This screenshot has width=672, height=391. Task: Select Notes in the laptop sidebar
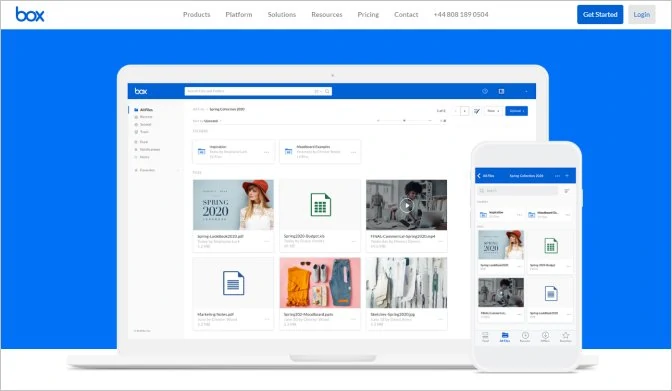(142, 157)
